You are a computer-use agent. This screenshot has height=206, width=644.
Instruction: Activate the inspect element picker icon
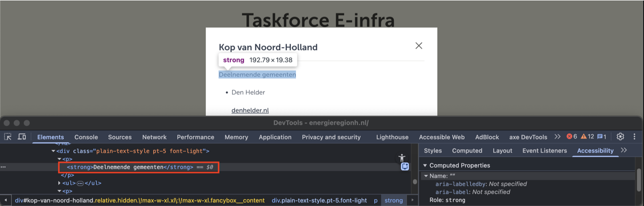pos(8,137)
